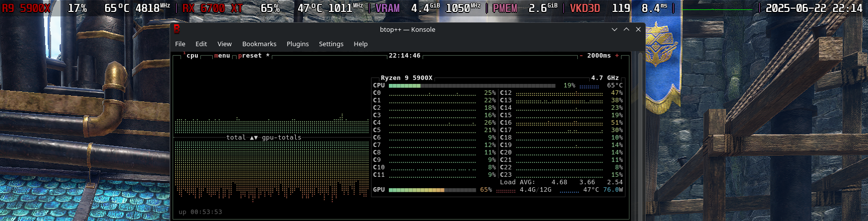
Task: Increase update interval with plus button
Action: point(617,56)
